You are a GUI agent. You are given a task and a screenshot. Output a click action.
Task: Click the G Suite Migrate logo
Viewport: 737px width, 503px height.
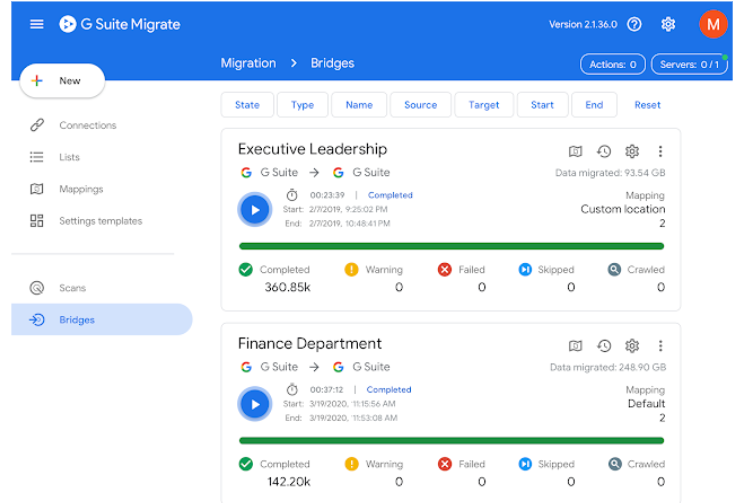point(120,24)
